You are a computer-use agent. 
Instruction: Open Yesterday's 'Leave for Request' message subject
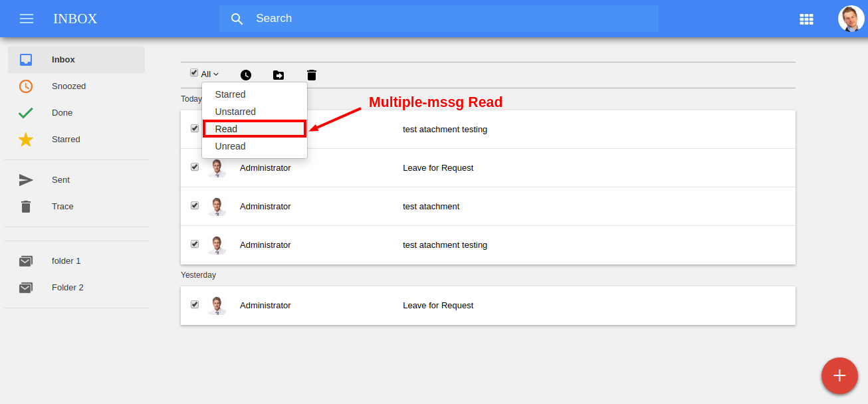(438, 306)
